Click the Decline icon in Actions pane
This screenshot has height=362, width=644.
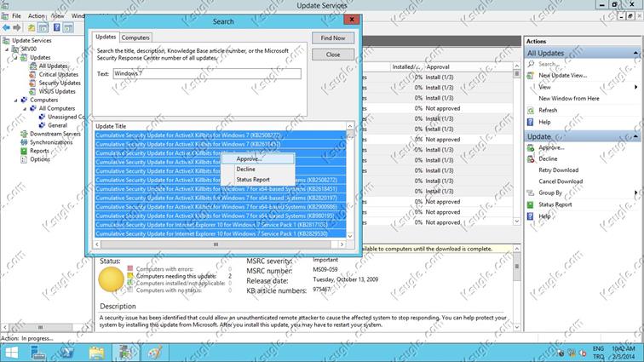coord(531,159)
